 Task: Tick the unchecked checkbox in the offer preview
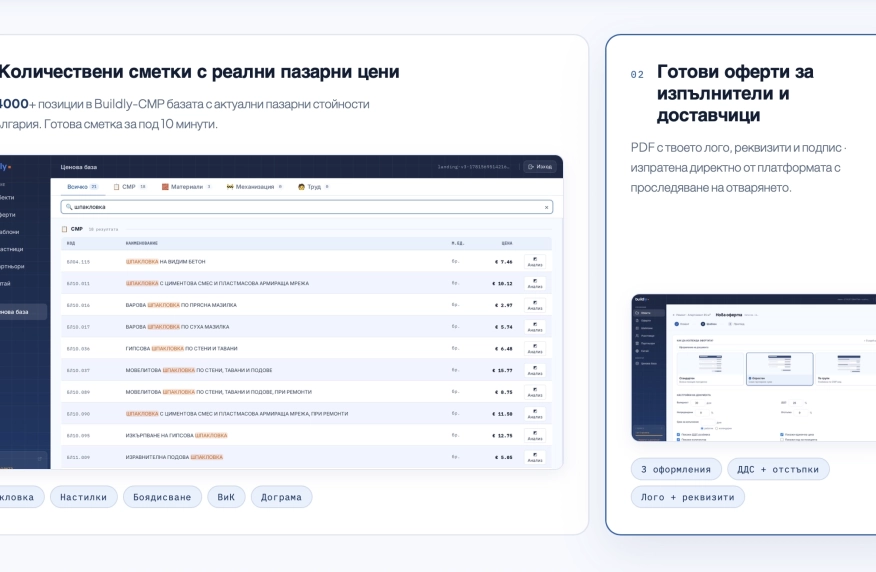click(782, 440)
